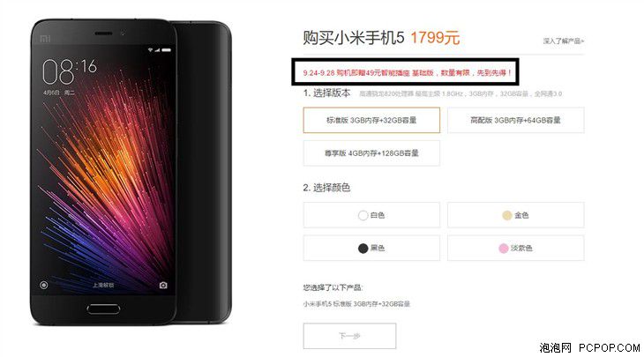Image resolution: width=644 pixels, height=357 pixels.
Task: Choose the black 黑色 color option
Action: coord(371,249)
